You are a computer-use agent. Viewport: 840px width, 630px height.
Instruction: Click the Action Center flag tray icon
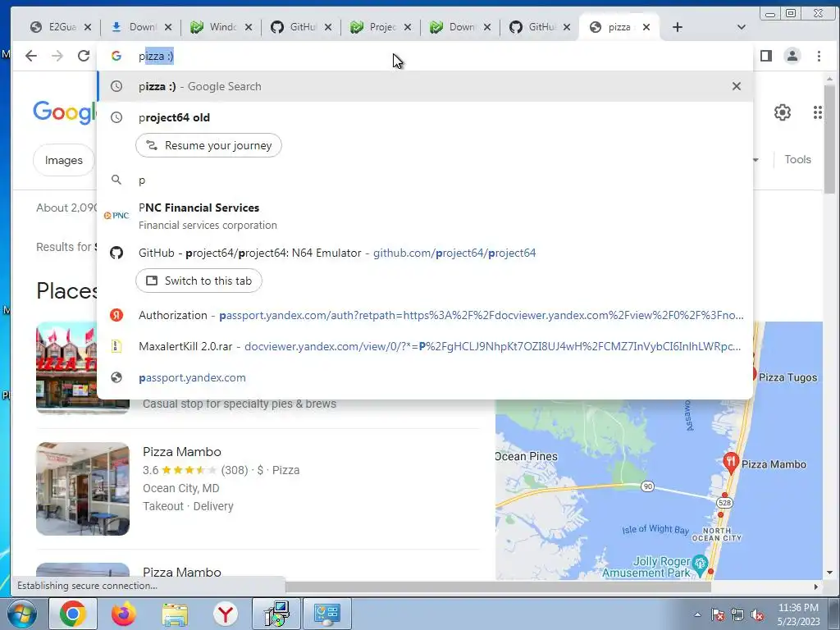coord(717,615)
